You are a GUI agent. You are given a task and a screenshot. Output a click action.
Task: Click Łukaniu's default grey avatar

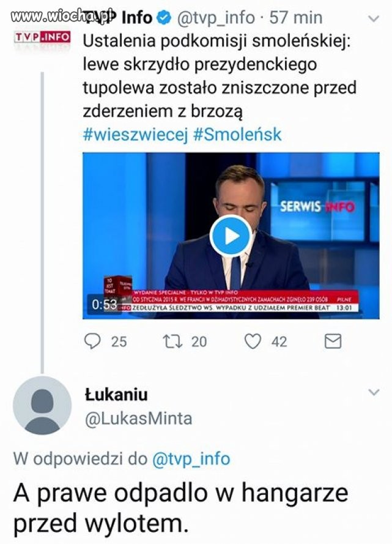[42, 406]
